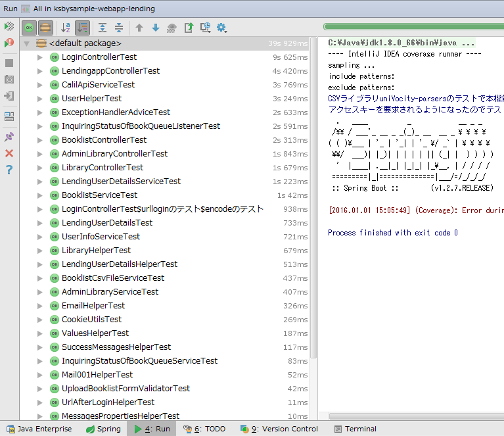This screenshot has width=504, height=436.
Task: Expand AdminLibraryControllerTest node
Action: pyautogui.click(x=40, y=154)
